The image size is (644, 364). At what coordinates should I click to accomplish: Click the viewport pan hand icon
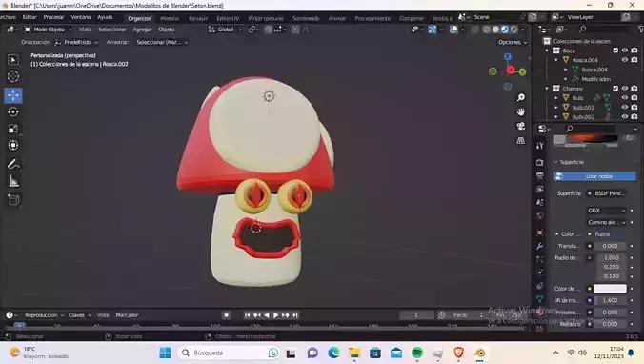point(521,111)
